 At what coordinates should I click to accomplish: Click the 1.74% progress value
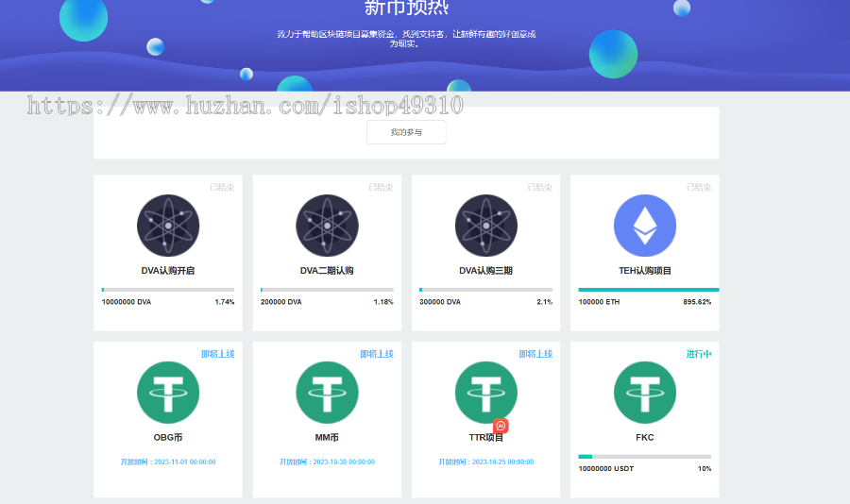click(225, 302)
